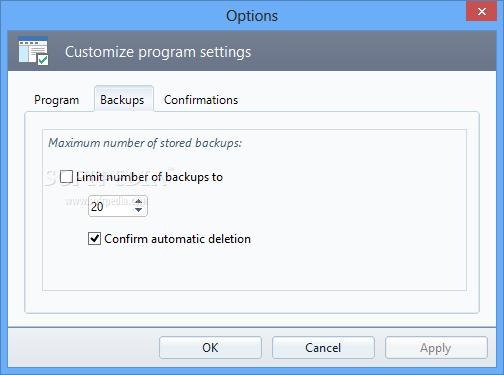Uncheck the Confirm automatic deletion checkbox
Image resolution: width=504 pixels, height=375 pixels.
coord(94,239)
